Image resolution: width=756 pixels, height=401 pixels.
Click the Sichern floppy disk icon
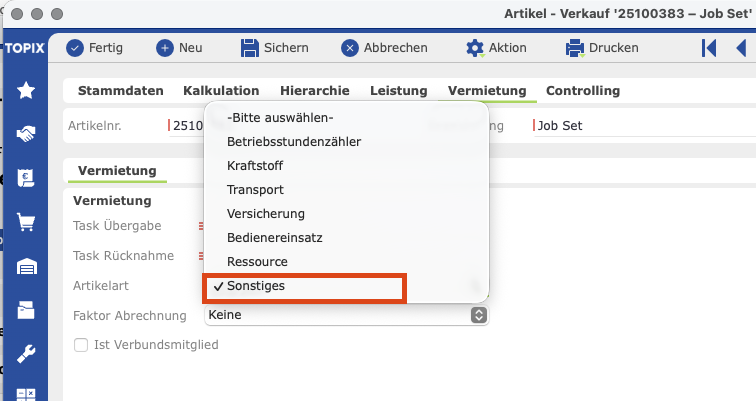click(x=250, y=48)
